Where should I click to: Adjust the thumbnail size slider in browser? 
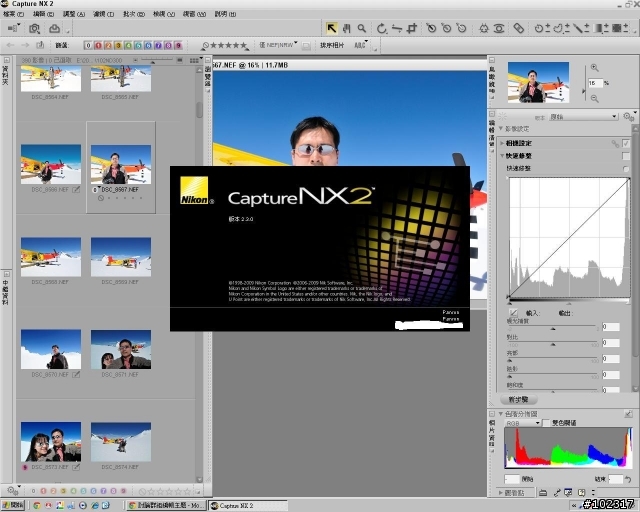(153, 62)
